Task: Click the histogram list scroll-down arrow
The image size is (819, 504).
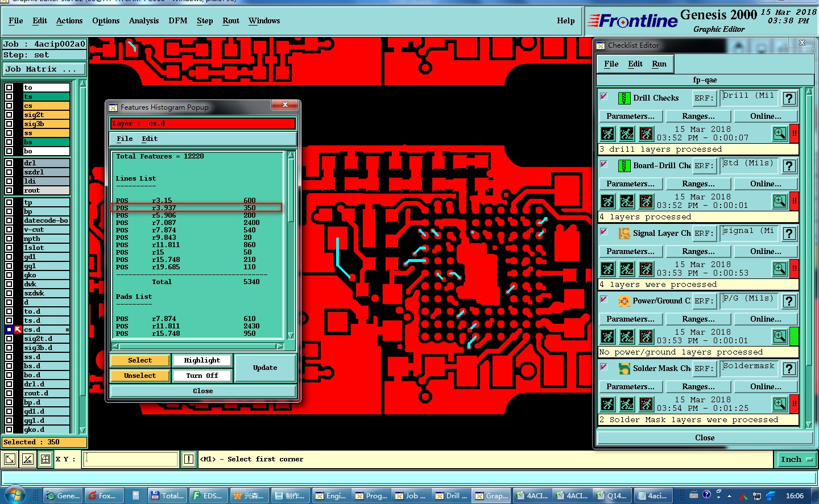Action: (x=291, y=336)
